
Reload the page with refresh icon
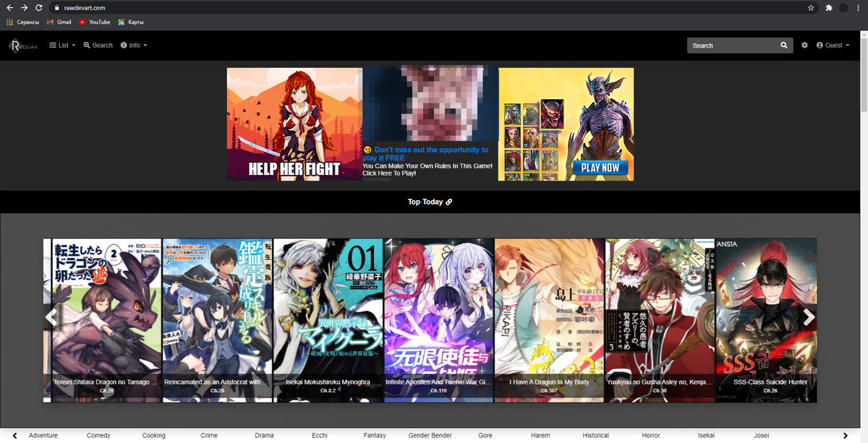(38, 7)
